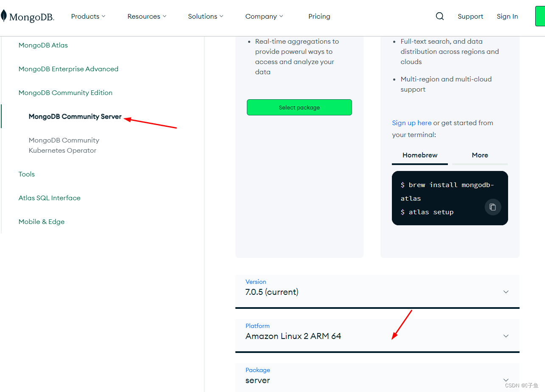Open MongoDB Community Kubernetes Operator
The height and width of the screenshot is (392, 545).
pyautogui.click(x=64, y=145)
